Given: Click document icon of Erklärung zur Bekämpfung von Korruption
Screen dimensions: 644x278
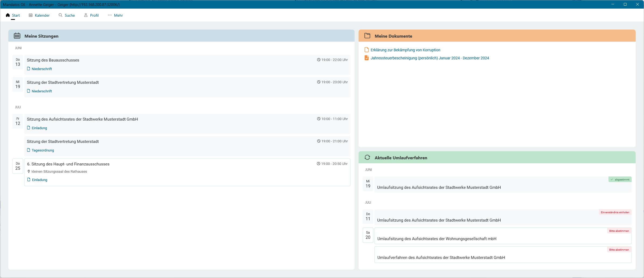Looking at the screenshot, I should [366, 50].
